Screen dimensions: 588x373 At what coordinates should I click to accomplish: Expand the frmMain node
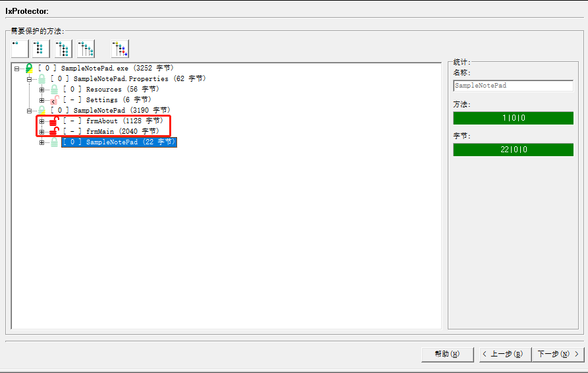click(41, 132)
